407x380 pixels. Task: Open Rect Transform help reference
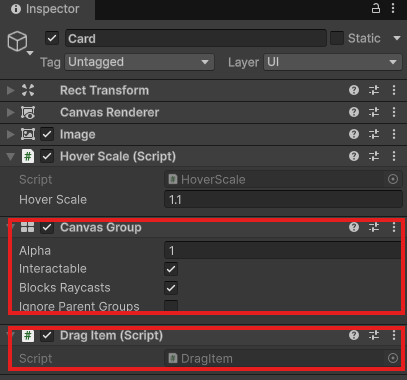[x=354, y=90]
